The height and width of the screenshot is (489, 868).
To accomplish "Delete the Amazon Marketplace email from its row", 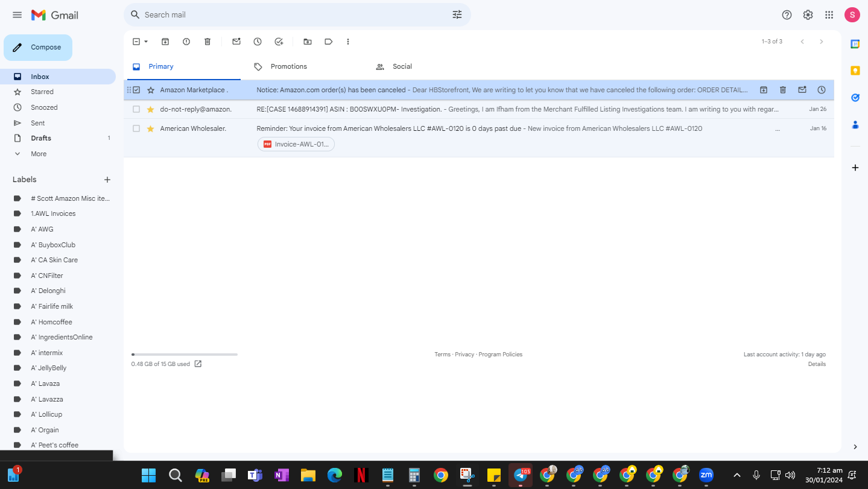I will pyautogui.click(x=783, y=90).
